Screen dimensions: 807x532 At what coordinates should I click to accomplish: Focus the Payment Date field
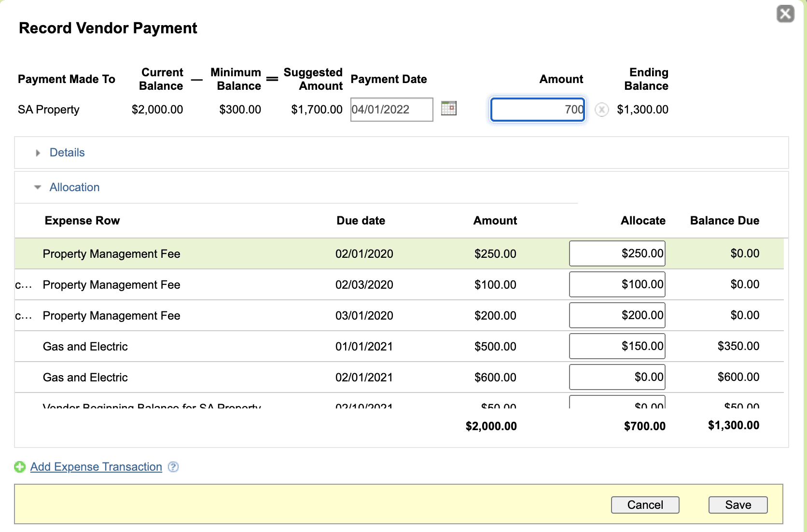point(391,110)
